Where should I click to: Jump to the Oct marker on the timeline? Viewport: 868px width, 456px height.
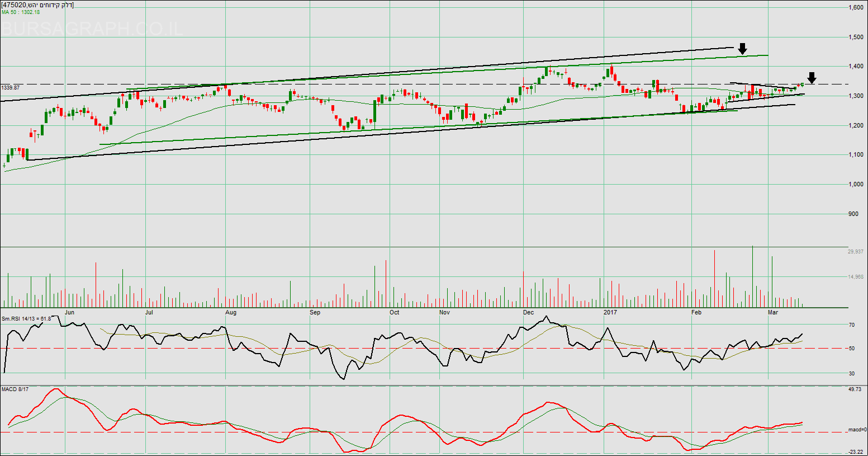tap(395, 312)
